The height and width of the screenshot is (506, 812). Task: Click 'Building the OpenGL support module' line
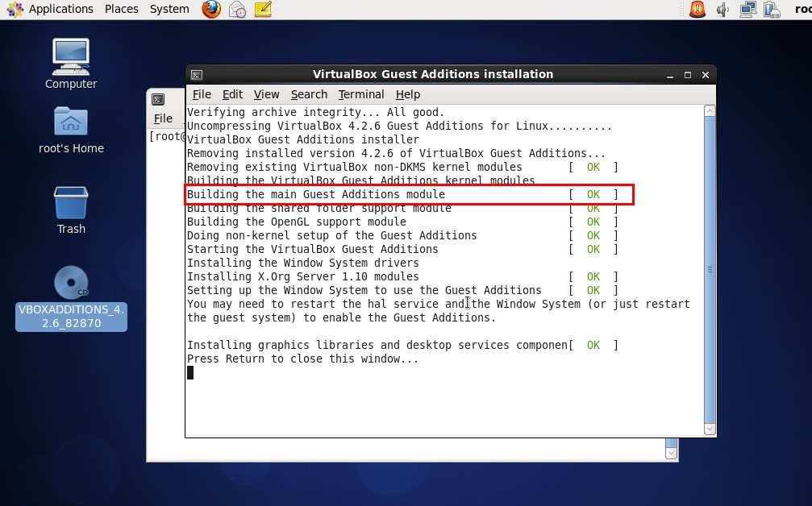point(297,222)
